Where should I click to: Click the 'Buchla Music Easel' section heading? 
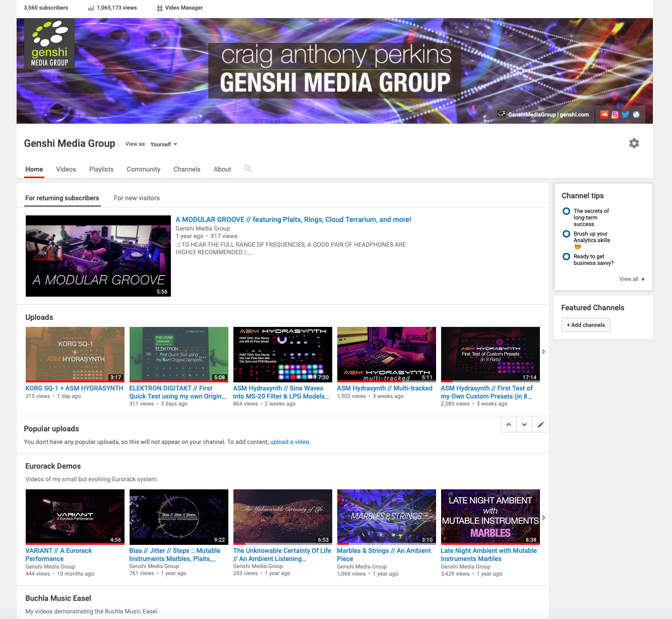[58, 598]
